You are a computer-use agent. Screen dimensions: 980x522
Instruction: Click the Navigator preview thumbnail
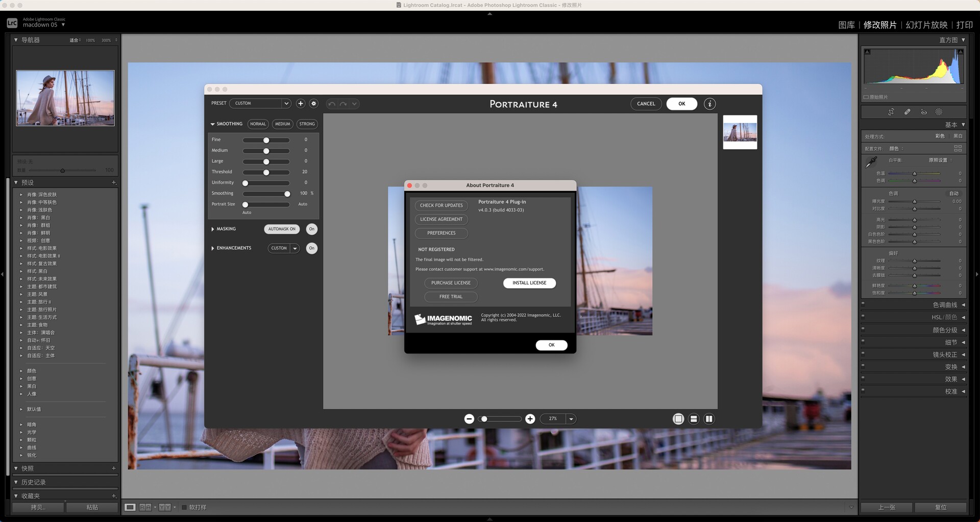click(x=65, y=98)
